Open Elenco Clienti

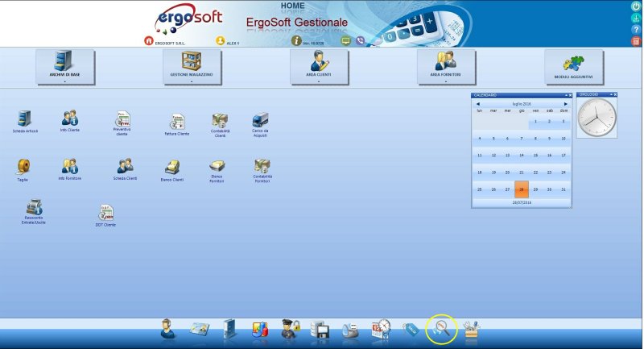172,171
